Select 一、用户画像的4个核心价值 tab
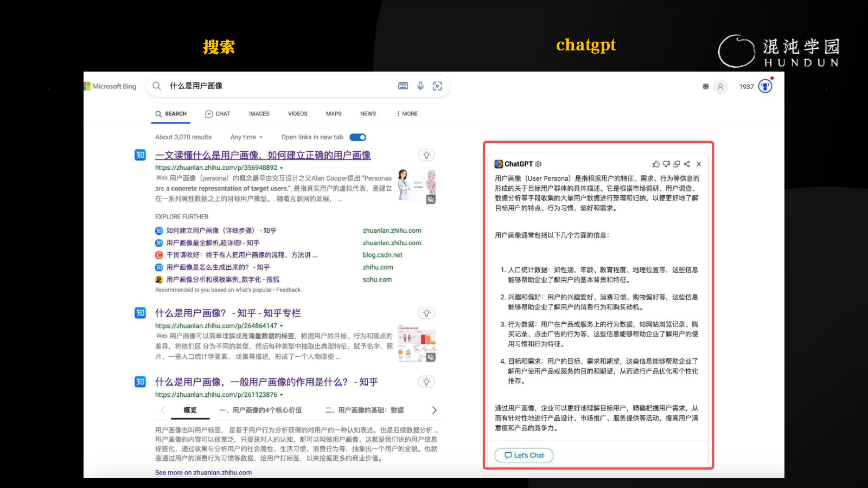 pos(260,410)
